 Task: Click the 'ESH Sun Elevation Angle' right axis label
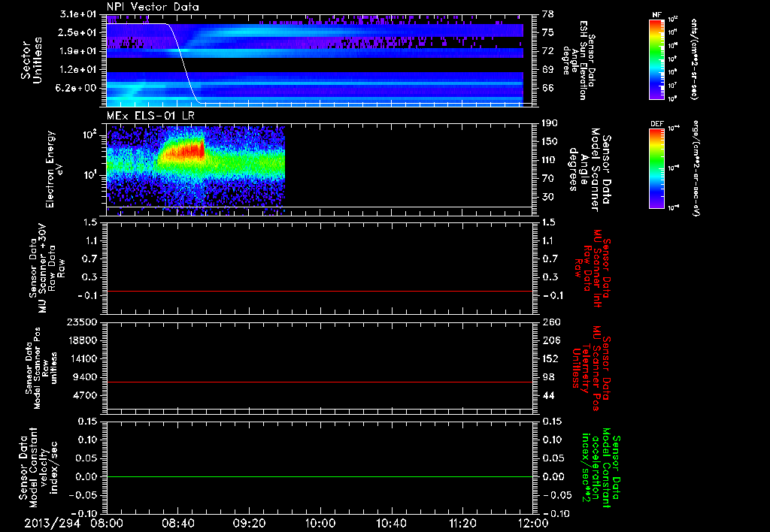(x=578, y=60)
